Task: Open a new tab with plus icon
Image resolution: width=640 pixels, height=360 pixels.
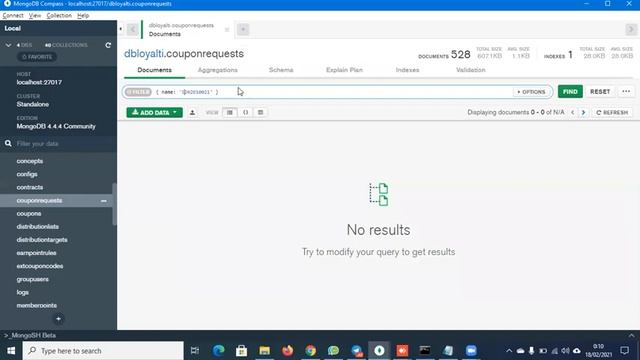Action: [x=243, y=29]
